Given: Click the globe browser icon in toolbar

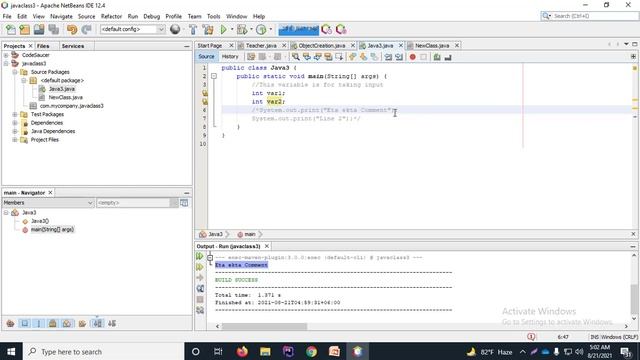Looking at the screenshot, I should point(175,29).
